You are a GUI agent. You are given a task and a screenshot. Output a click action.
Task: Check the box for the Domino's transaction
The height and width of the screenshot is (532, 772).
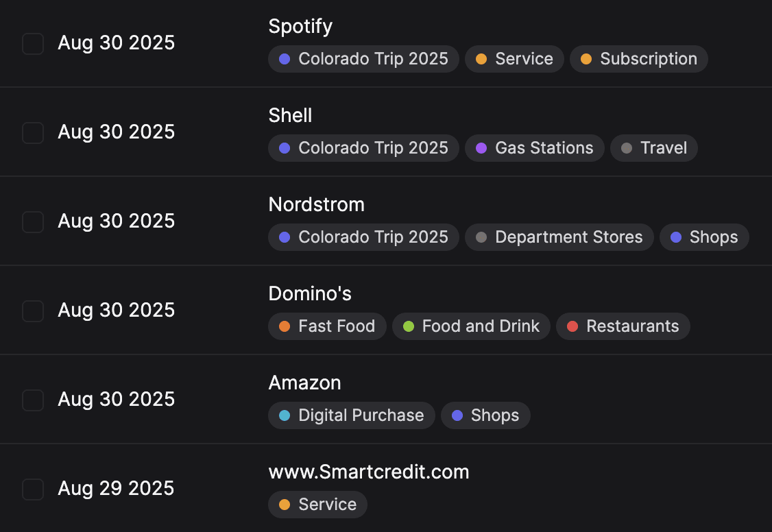tap(32, 311)
